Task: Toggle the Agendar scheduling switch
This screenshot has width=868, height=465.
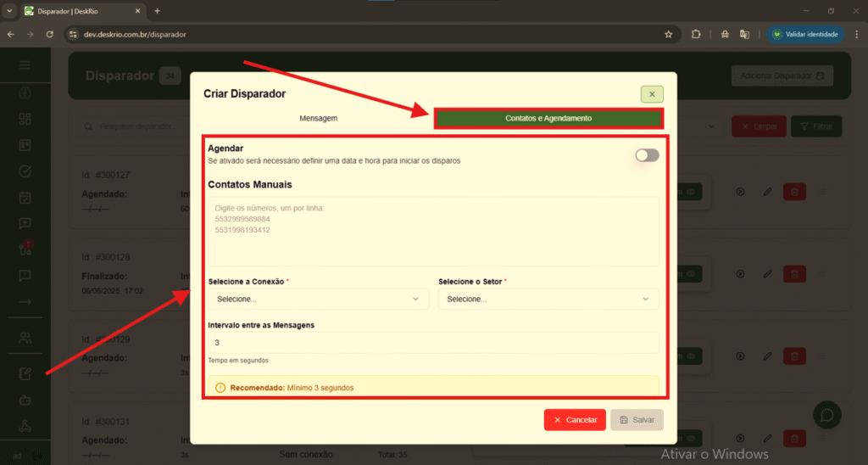Action: click(647, 155)
